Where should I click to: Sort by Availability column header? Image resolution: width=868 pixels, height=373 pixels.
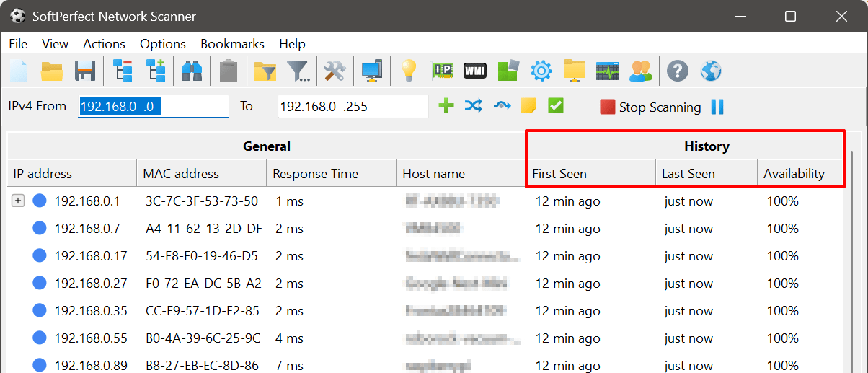(800, 174)
